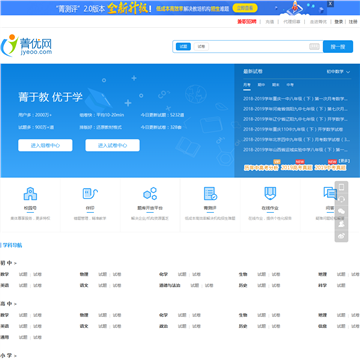The image size is (360, 360).
Task: Click the headset customer service sidebar icon
Action: point(341,199)
